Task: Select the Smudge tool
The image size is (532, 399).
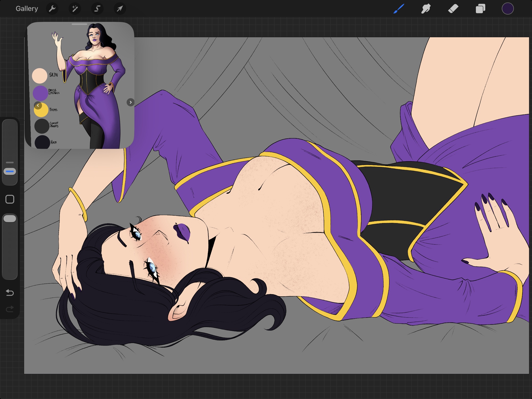Action: [x=426, y=9]
